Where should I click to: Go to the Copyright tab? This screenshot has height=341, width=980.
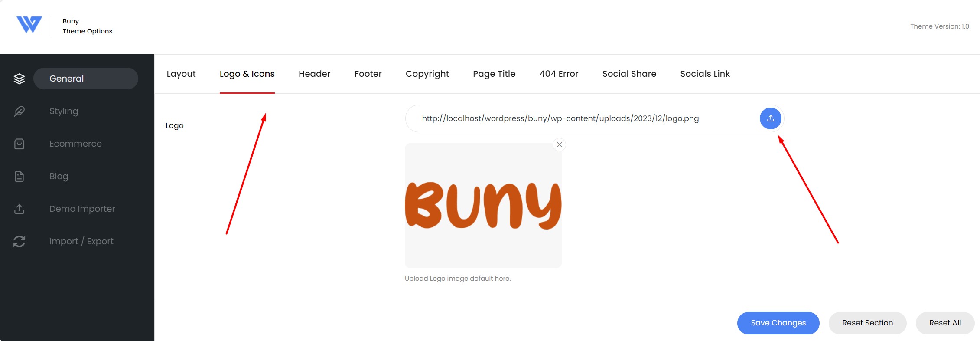427,74
